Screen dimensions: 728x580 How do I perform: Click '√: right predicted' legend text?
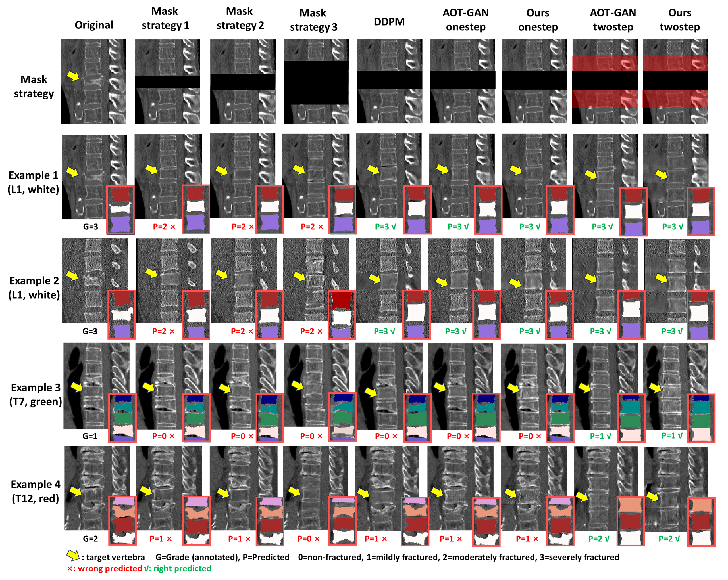178,569
